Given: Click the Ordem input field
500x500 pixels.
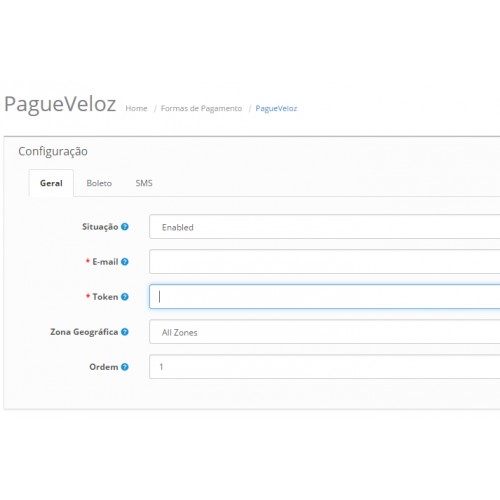Looking at the screenshot, I should click(325, 367).
